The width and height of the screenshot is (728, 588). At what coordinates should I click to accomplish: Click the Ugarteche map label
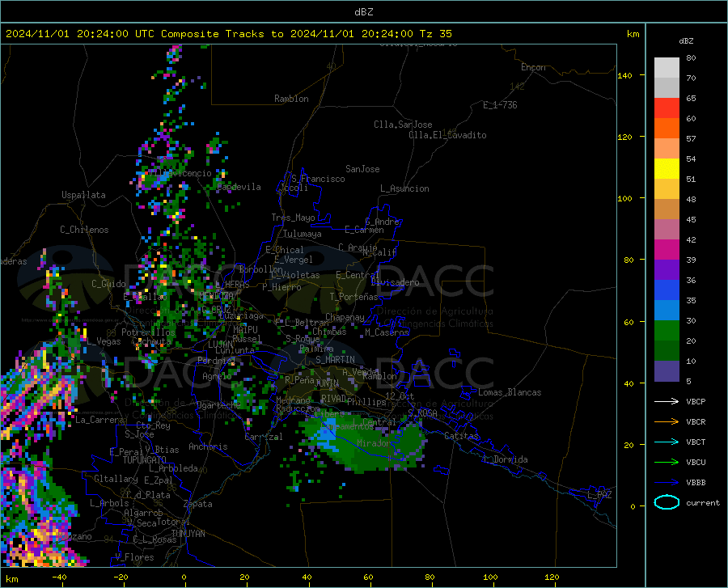pos(218,404)
